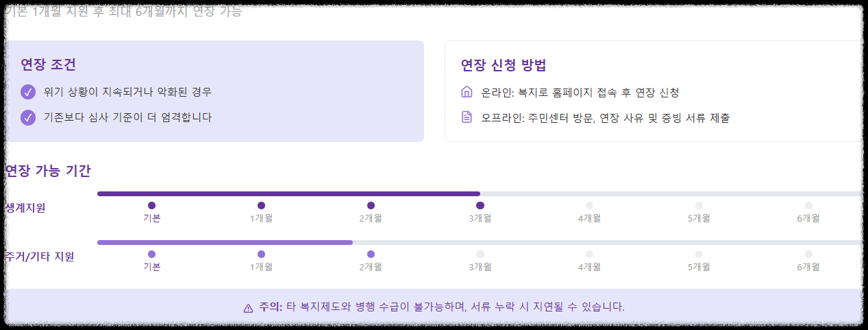The image size is (868, 330).
Task: Select 주거/기타 지원 3개월 dot
Action: (x=480, y=254)
